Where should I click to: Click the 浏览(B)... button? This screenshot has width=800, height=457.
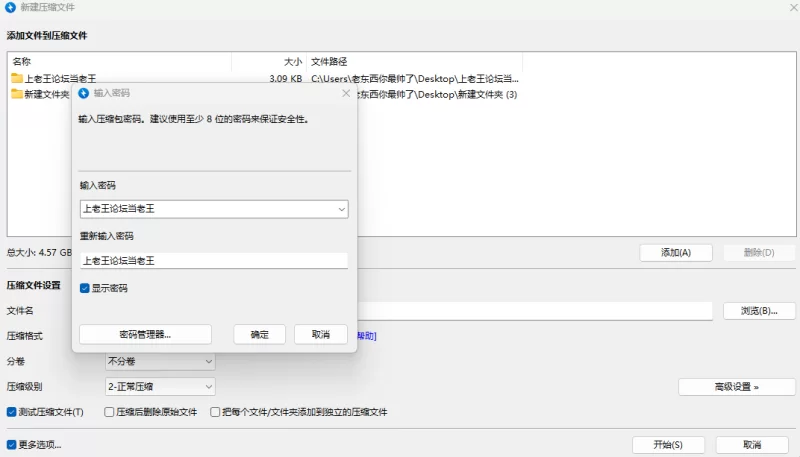[x=759, y=311]
